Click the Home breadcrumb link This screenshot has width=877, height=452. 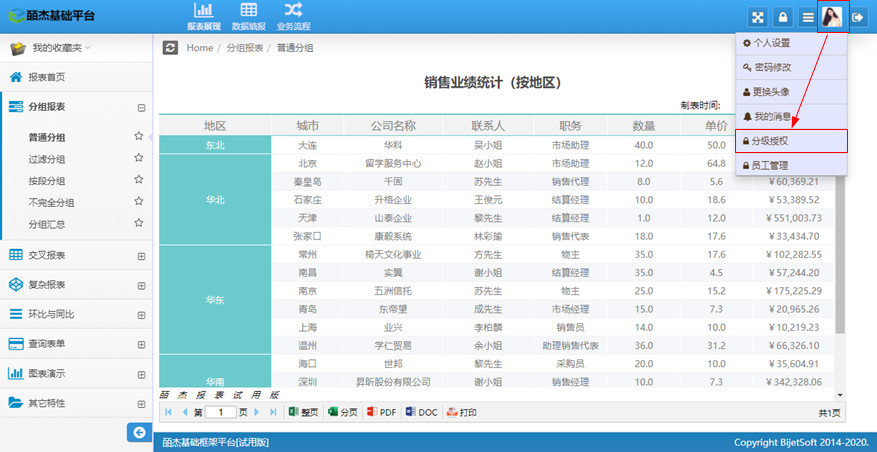(x=199, y=48)
